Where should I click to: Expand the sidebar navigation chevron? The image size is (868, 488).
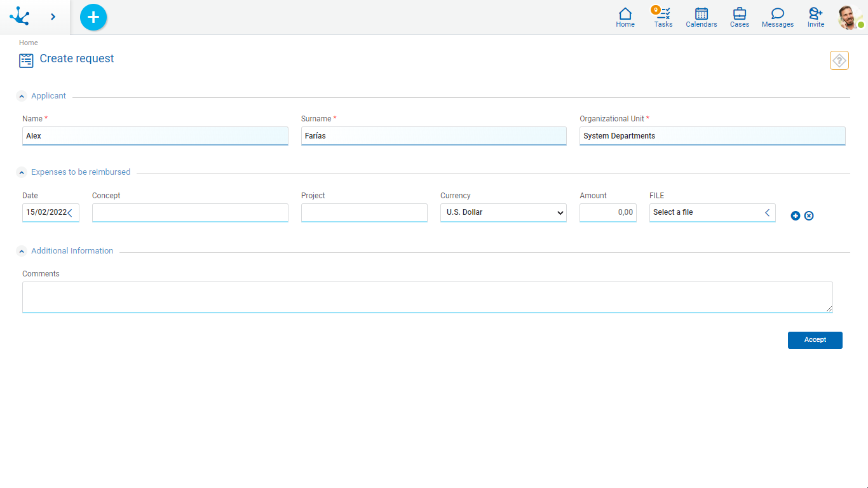53,17
